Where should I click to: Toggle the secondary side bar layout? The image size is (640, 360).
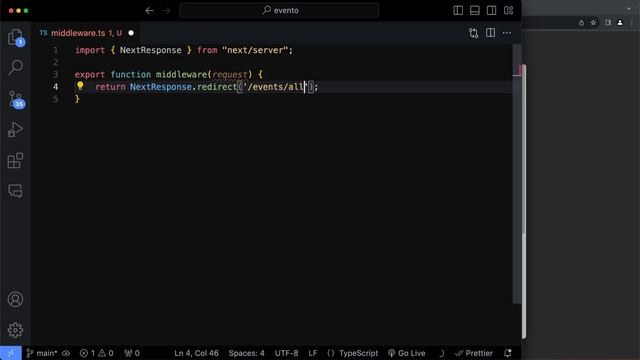(491, 11)
